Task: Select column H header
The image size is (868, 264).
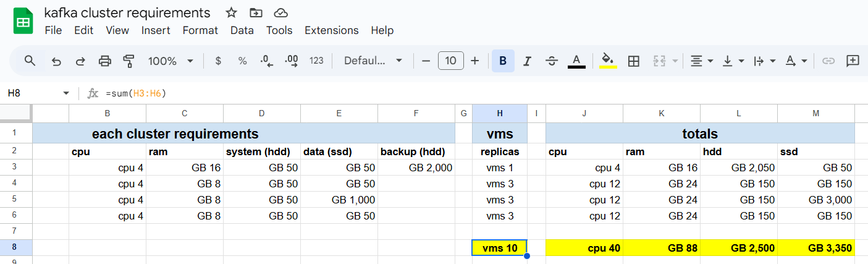Action: [500, 113]
